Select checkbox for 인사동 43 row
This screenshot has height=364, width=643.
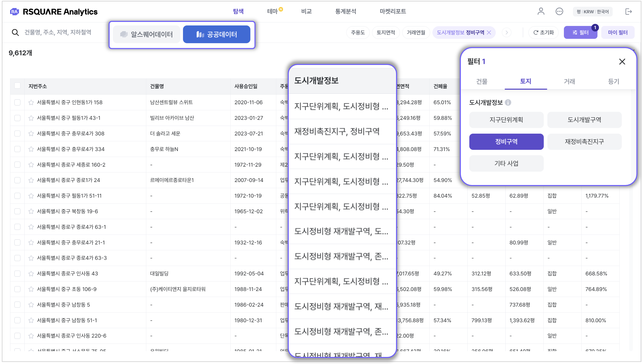[x=17, y=274]
